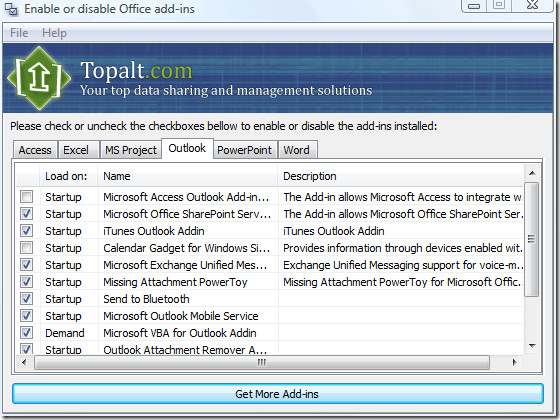Click the app icon in the title bar
The height and width of the screenshot is (420, 560).
(x=11, y=9)
